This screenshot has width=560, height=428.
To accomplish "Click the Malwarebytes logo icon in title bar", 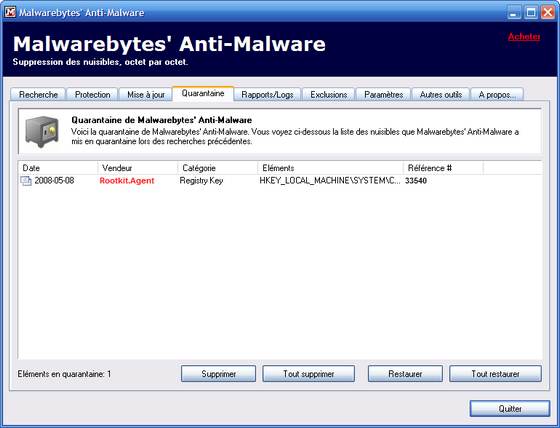I will (10, 12).
